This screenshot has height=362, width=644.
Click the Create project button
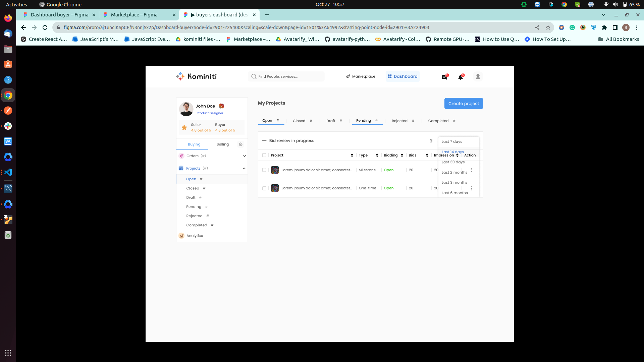(464, 104)
